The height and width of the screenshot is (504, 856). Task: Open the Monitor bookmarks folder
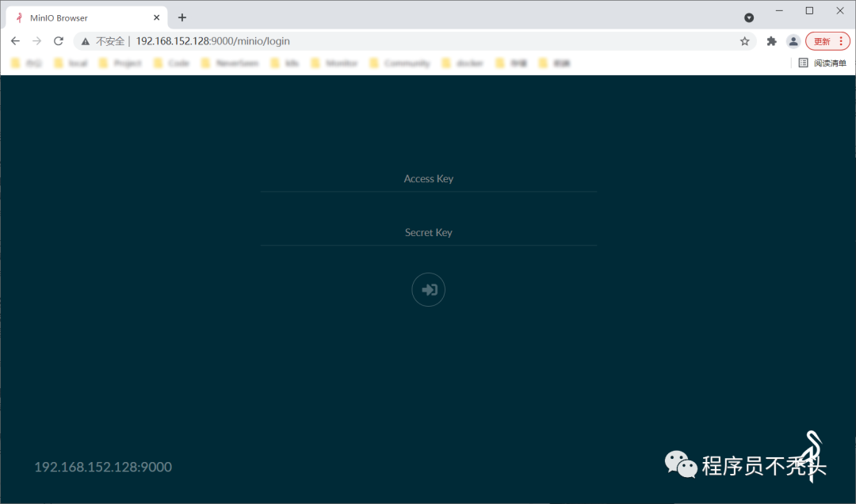click(334, 63)
